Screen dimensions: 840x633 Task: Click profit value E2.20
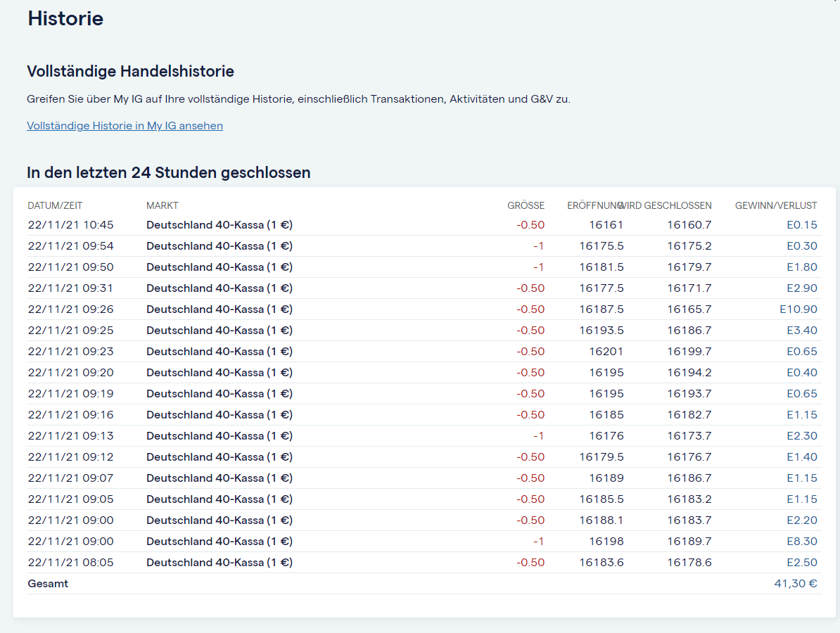[802, 520]
